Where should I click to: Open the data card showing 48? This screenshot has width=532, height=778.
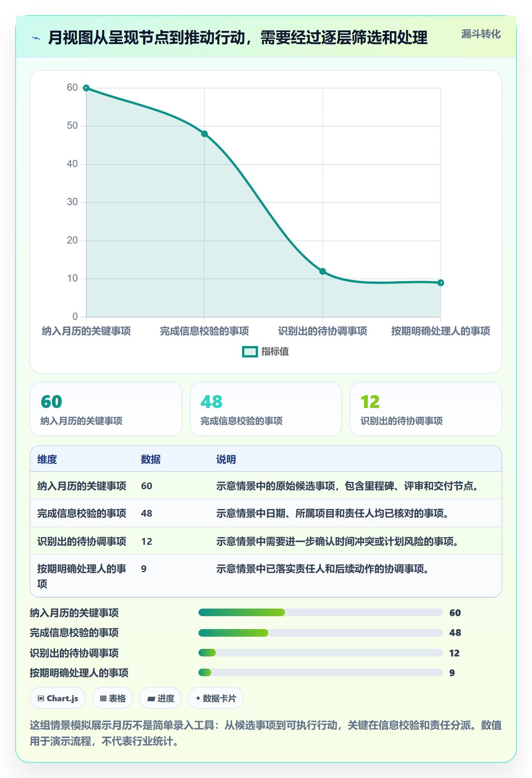(x=266, y=409)
